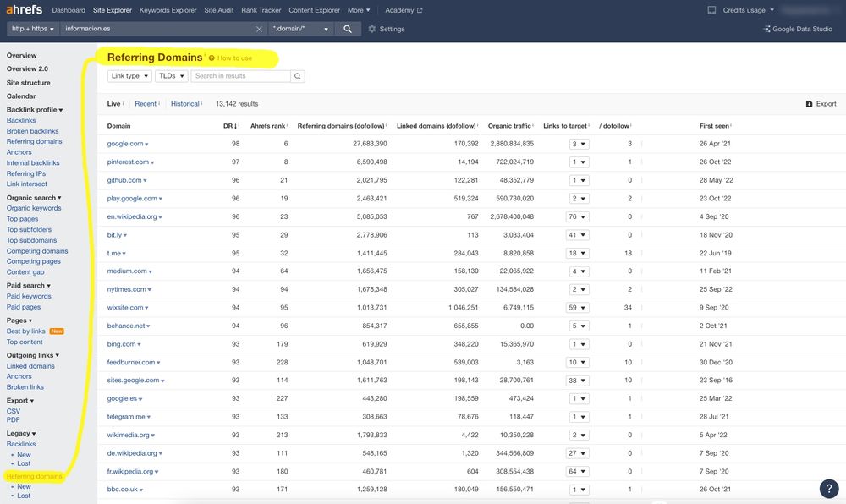Expand google.com domain options arrow

tap(146, 145)
